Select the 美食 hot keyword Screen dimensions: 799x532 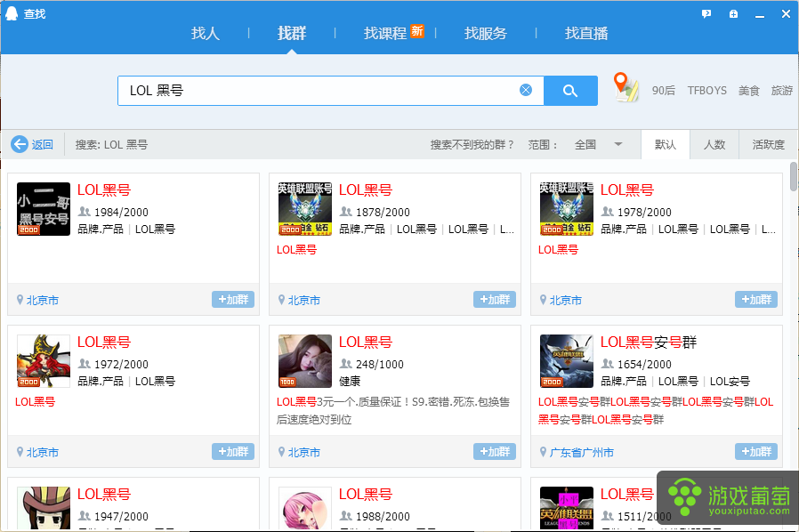point(749,91)
